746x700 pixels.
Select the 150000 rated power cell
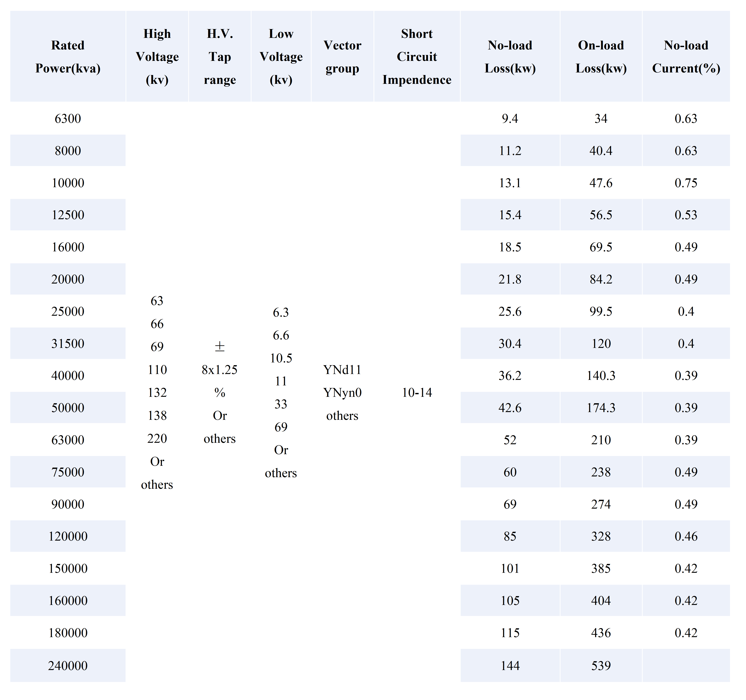click(68, 568)
